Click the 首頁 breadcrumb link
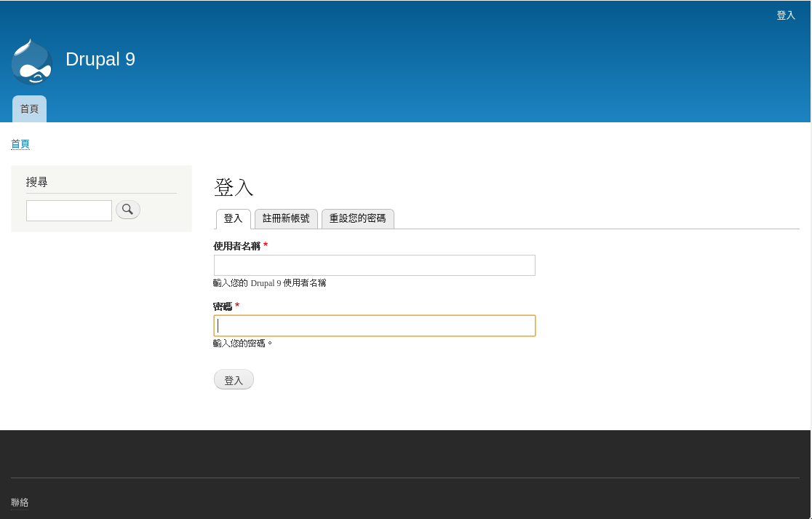 click(x=20, y=143)
